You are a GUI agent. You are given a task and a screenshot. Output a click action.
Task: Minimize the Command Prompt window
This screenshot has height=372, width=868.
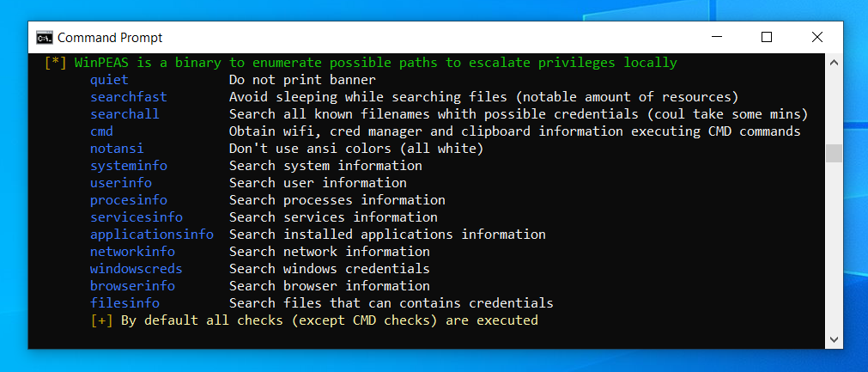(717, 37)
